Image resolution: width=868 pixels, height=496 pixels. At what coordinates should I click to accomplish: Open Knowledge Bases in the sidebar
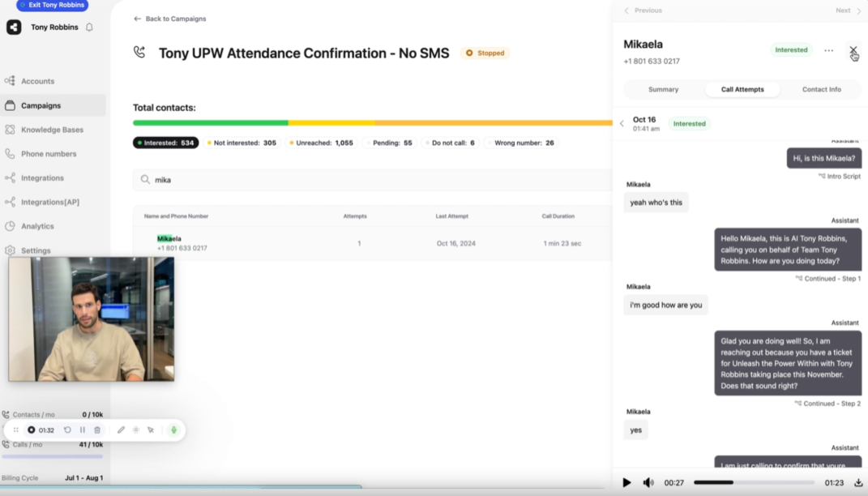[53, 130]
